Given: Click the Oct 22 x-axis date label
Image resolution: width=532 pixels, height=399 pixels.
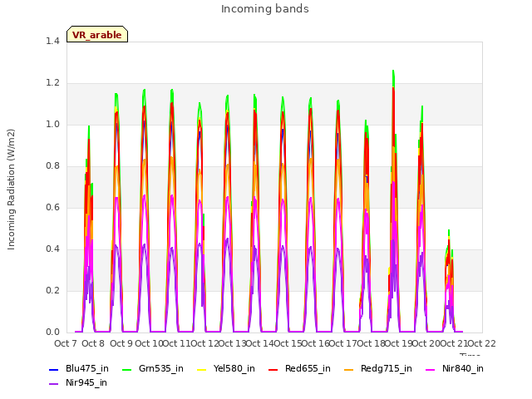Looking at the screenshot, I should point(482,343).
